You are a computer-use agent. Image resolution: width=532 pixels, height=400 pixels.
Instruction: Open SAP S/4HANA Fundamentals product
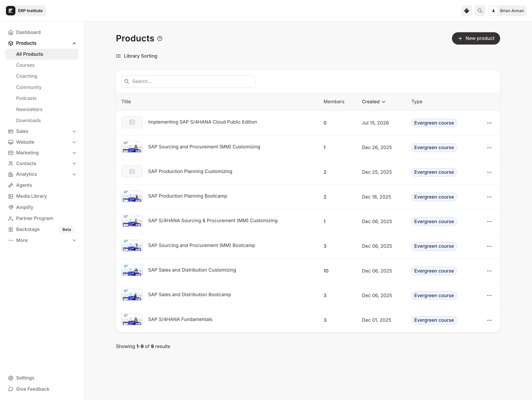tap(180, 319)
